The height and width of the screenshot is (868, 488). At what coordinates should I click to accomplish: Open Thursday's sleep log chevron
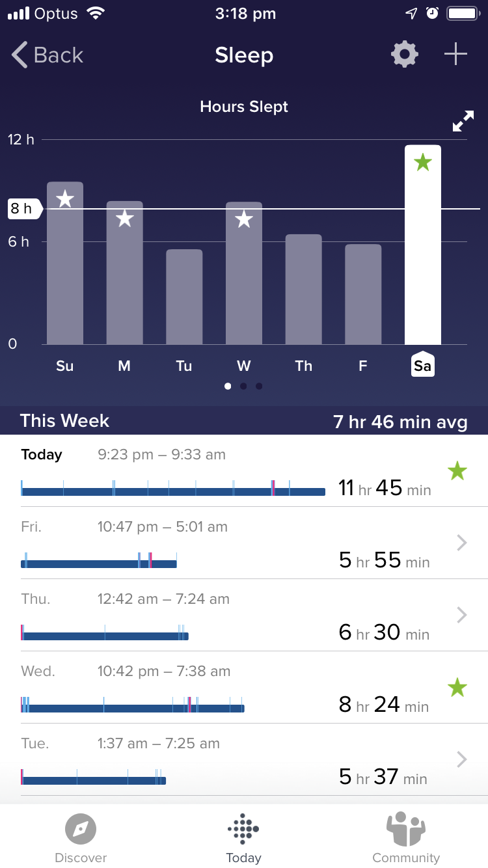[461, 615]
